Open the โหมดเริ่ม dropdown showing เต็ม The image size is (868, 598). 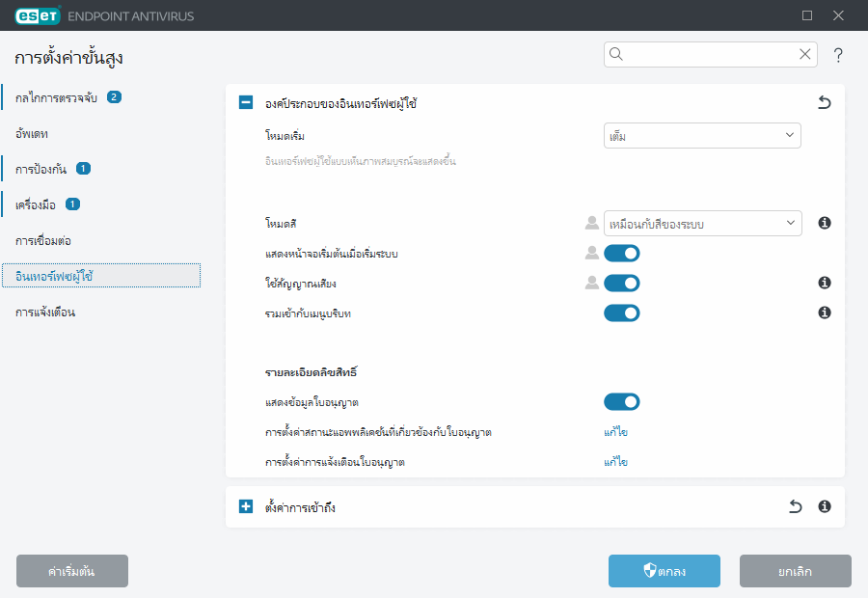click(x=702, y=136)
